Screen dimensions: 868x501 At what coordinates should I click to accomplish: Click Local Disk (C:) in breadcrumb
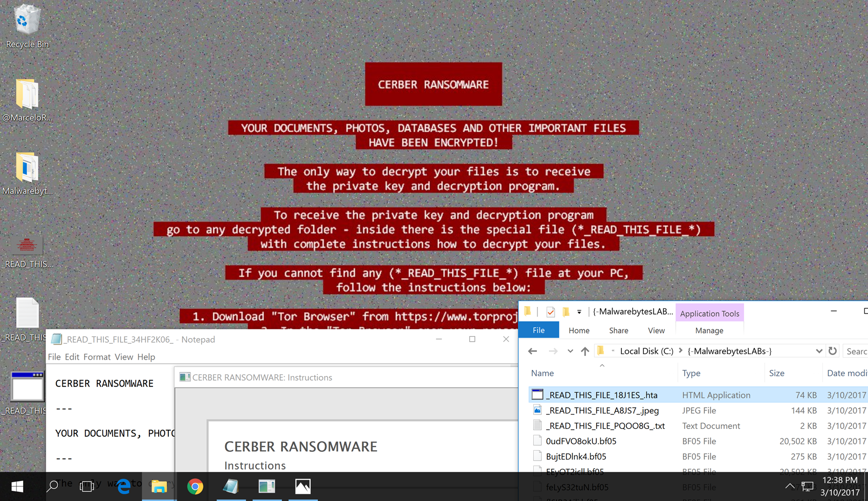coord(646,351)
